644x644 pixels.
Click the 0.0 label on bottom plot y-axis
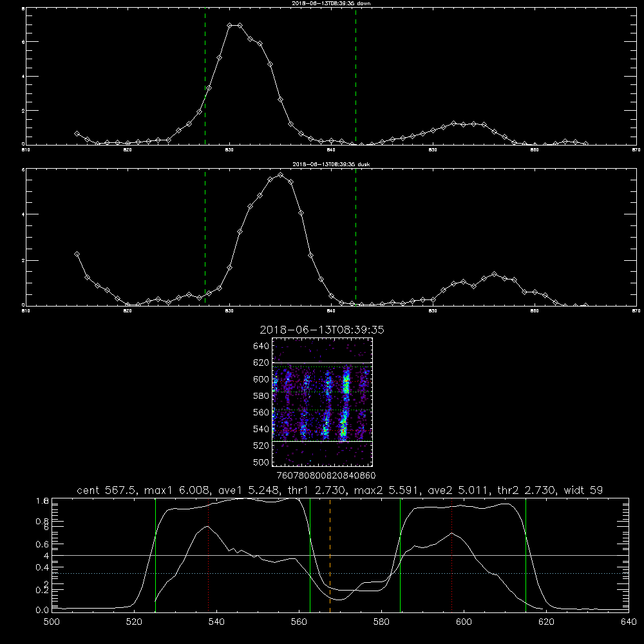click(x=43, y=610)
